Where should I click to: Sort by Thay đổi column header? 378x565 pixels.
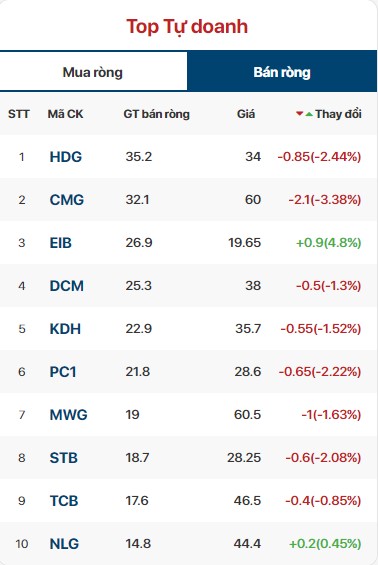[x=338, y=114]
